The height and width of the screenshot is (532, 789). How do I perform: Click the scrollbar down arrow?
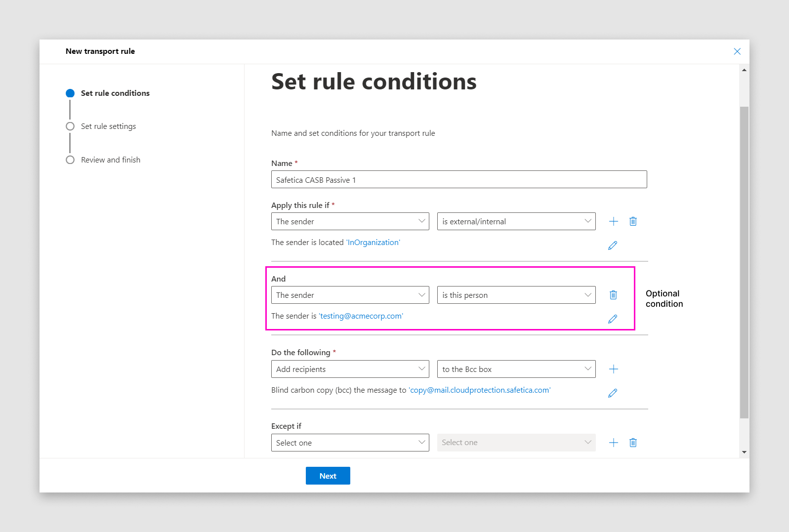pos(744,452)
